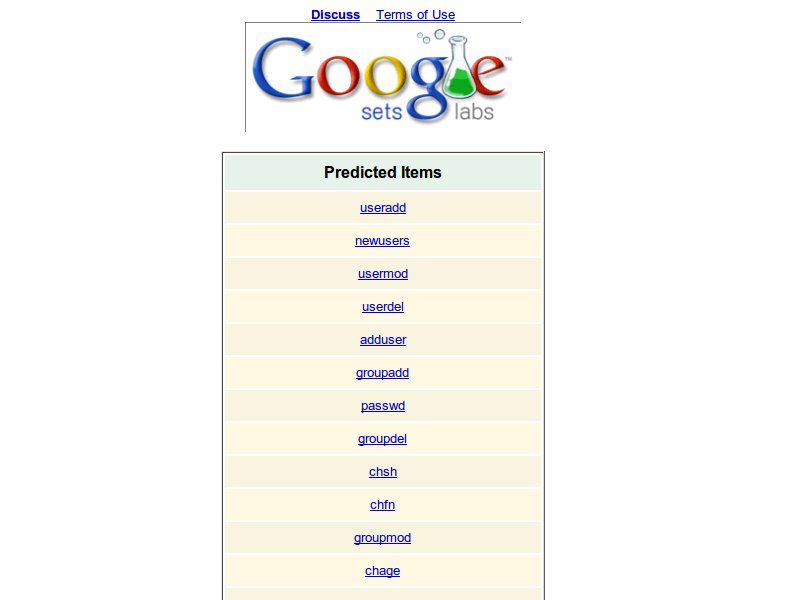800x600 pixels.
Task: Open the groupadd predicted item
Action: coord(382,373)
